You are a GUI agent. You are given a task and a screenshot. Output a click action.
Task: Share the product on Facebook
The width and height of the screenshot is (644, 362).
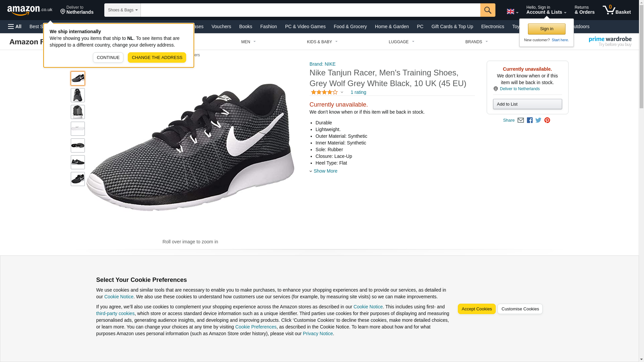click(530, 120)
